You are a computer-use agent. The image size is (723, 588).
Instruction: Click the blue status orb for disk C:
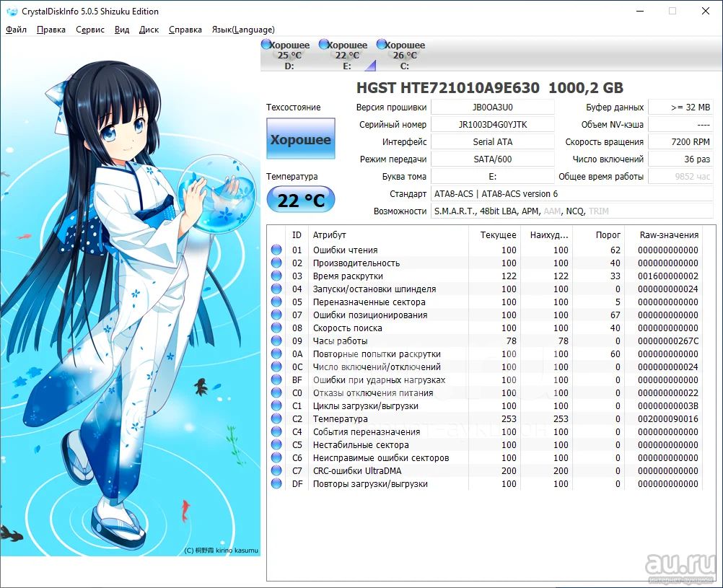pos(381,44)
